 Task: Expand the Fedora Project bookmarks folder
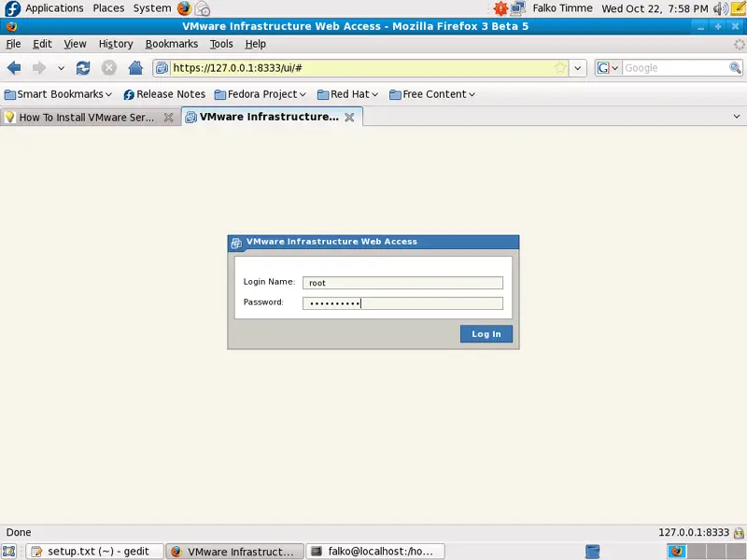point(261,94)
